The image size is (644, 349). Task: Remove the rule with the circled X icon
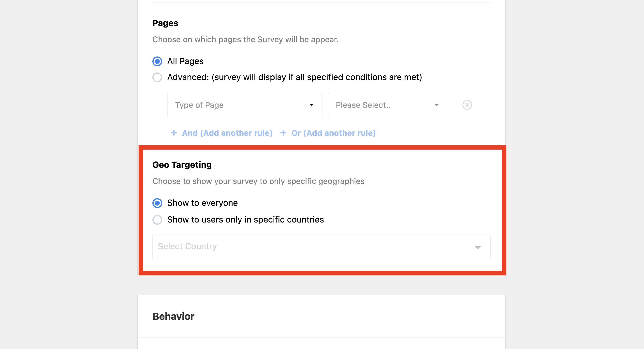pyautogui.click(x=467, y=105)
